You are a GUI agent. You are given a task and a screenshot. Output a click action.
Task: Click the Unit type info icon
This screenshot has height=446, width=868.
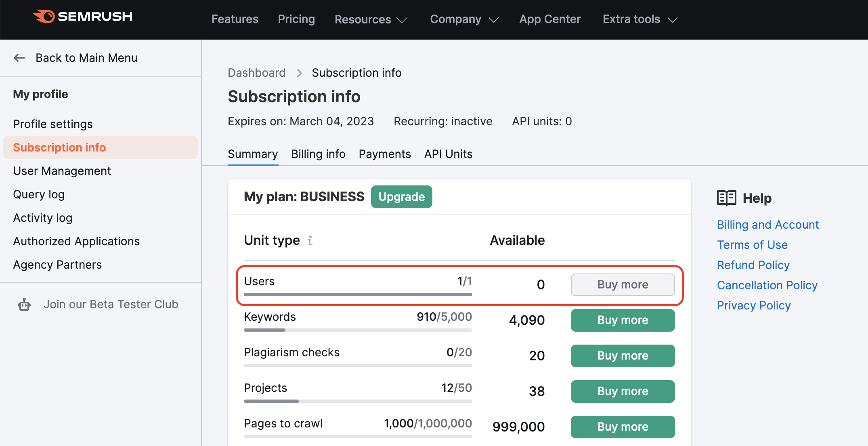pos(310,241)
